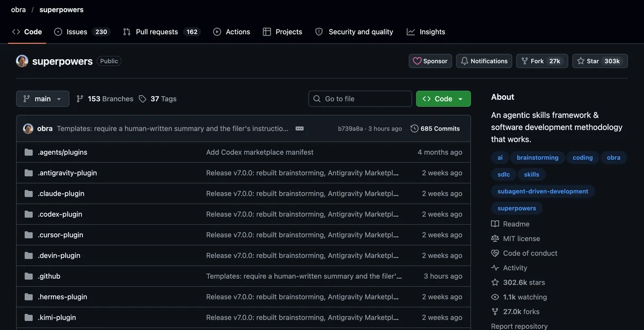
Task: Fork the repository with the Fork button
Action: pyautogui.click(x=542, y=61)
